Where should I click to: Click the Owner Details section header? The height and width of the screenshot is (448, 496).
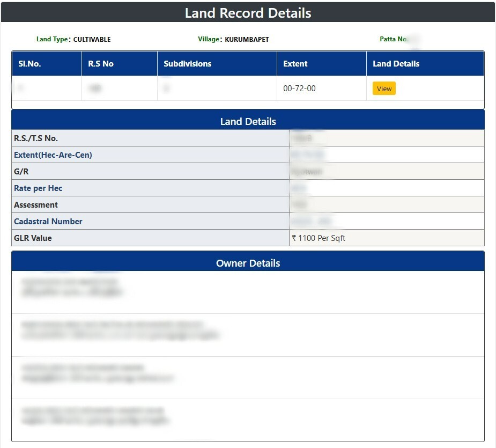pyautogui.click(x=248, y=263)
